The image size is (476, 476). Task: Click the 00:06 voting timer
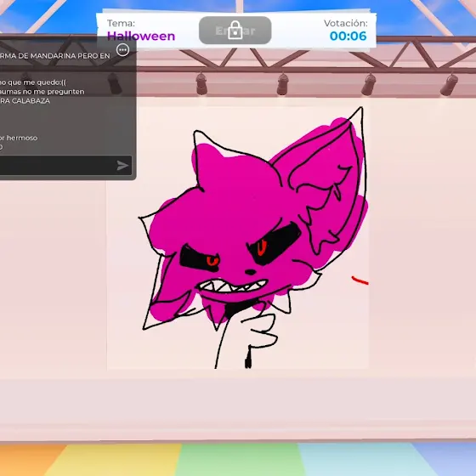[348, 36]
